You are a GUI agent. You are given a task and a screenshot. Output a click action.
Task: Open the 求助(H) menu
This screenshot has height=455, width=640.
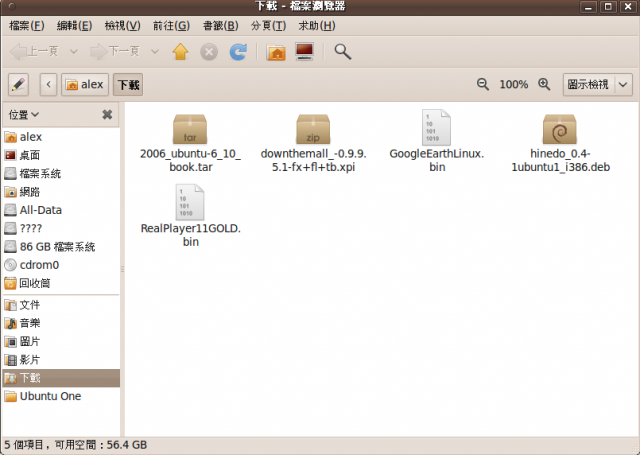coord(317,26)
